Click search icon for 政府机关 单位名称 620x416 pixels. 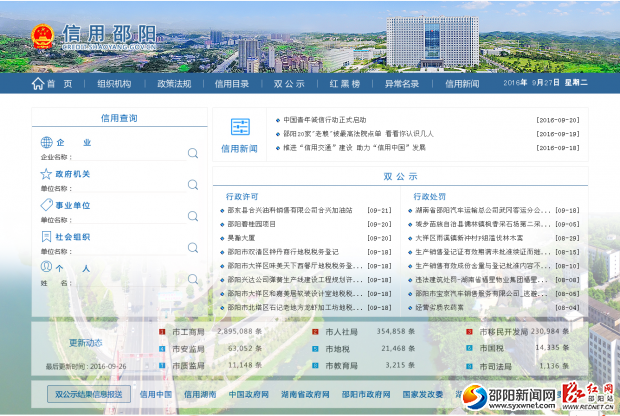[x=193, y=185]
